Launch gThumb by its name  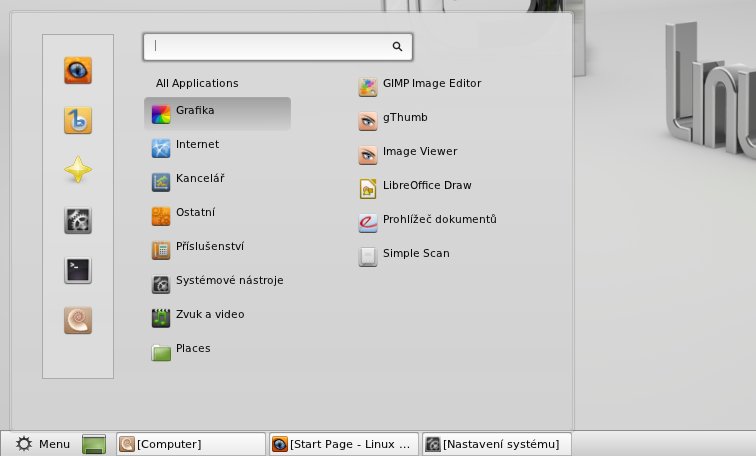405,117
